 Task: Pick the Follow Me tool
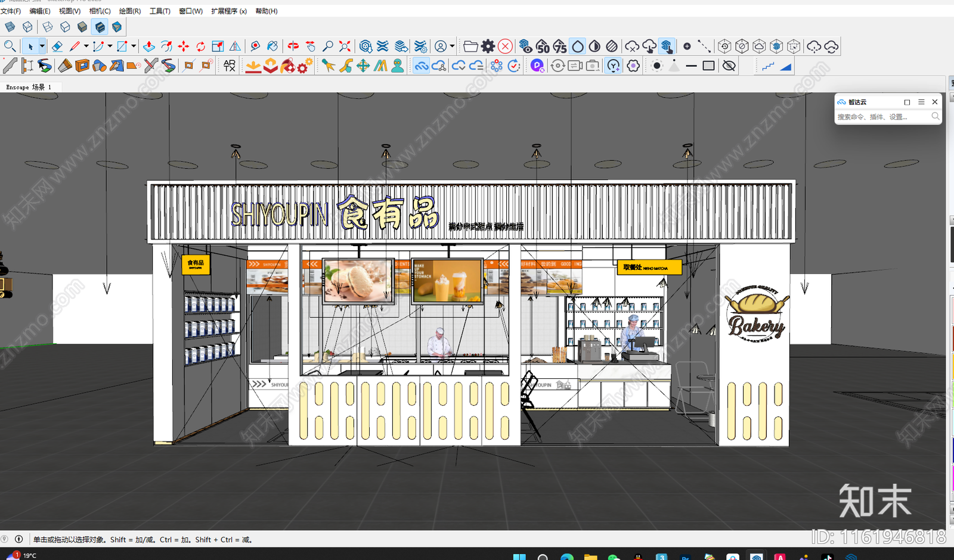point(166,46)
